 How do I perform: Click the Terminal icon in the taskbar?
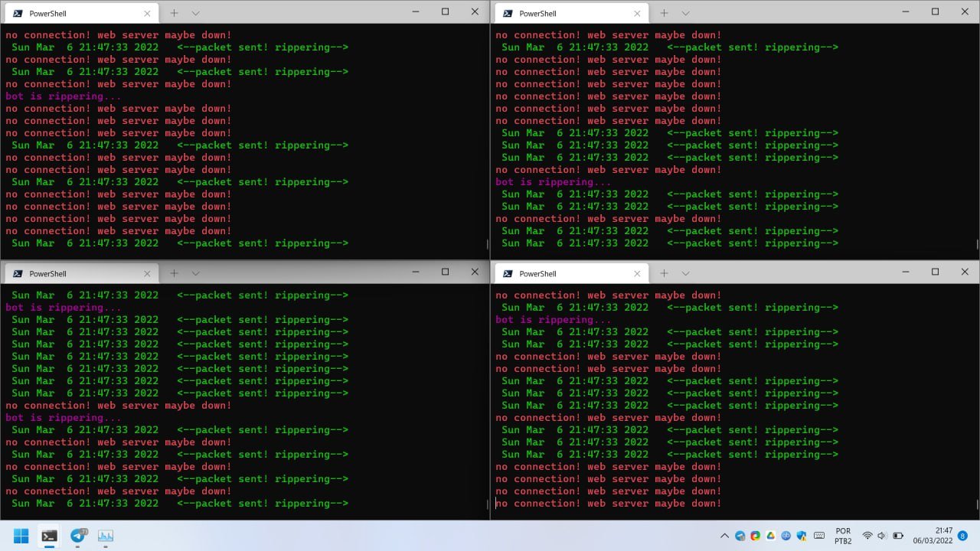pyautogui.click(x=49, y=536)
